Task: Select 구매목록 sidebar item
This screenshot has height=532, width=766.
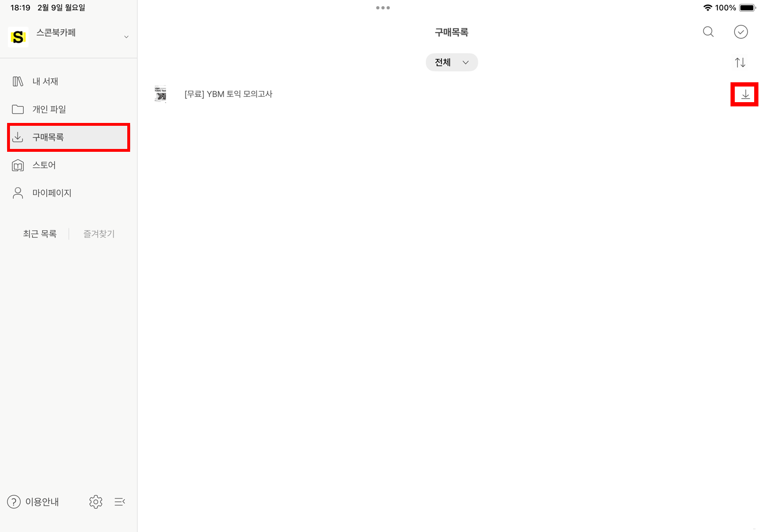Action: tap(48, 137)
